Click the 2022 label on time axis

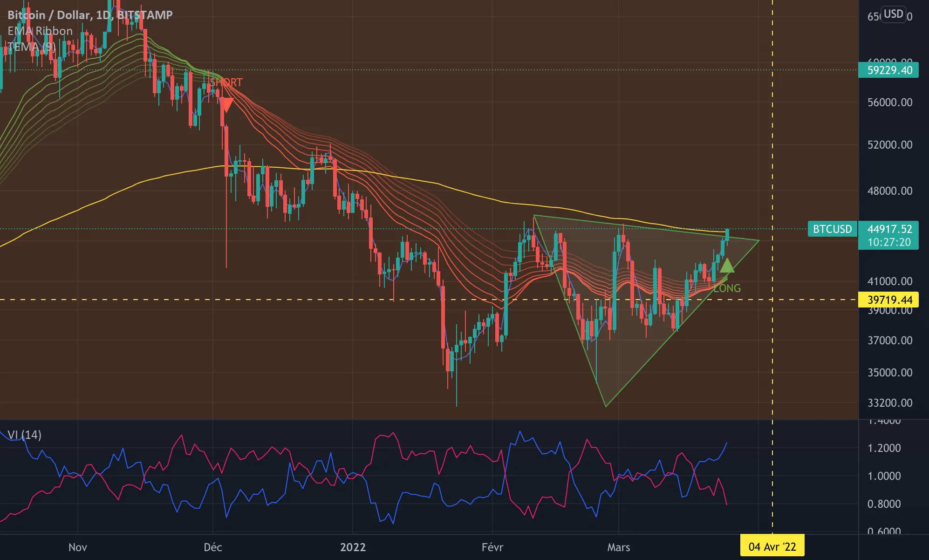353,547
